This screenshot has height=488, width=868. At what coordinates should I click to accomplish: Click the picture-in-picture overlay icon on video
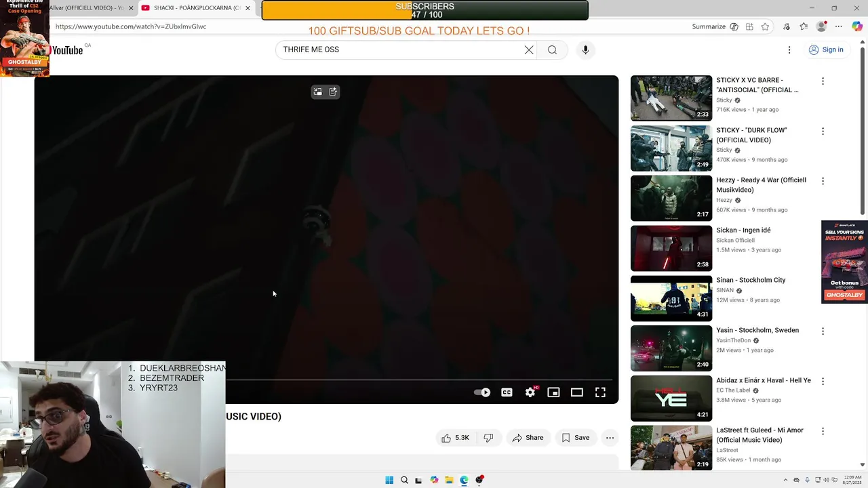[317, 92]
